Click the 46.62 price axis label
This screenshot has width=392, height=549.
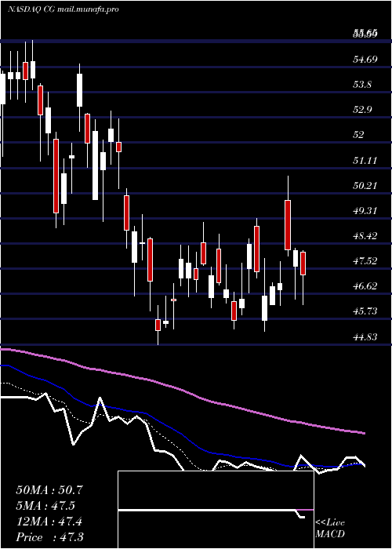(365, 286)
